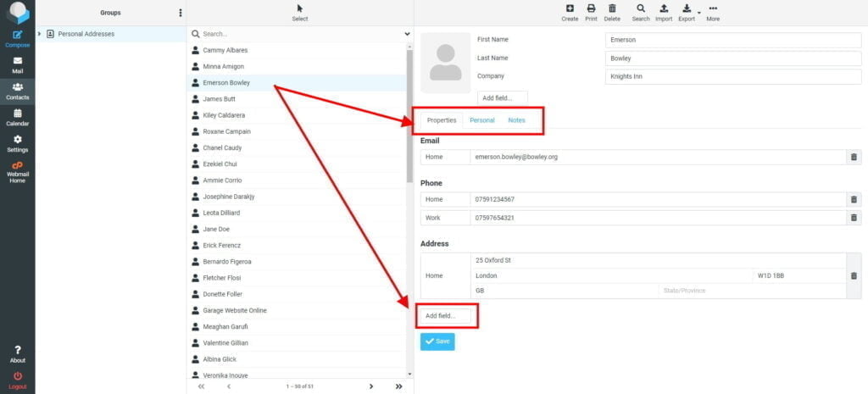Export contacts

pos(687,13)
